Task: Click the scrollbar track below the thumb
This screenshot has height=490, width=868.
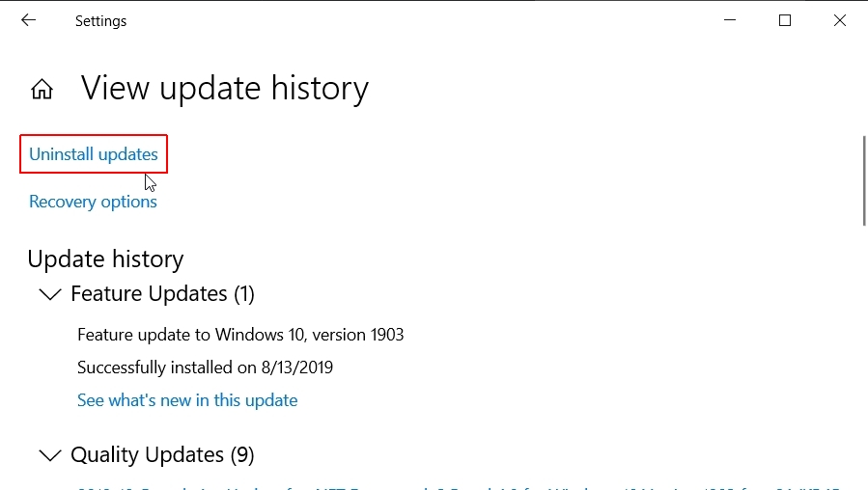Action: click(864, 354)
